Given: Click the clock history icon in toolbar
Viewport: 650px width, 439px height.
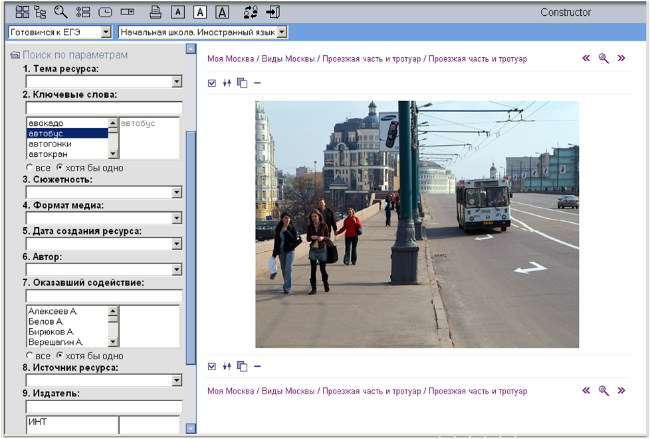Looking at the screenshot, I should point(105,12).
